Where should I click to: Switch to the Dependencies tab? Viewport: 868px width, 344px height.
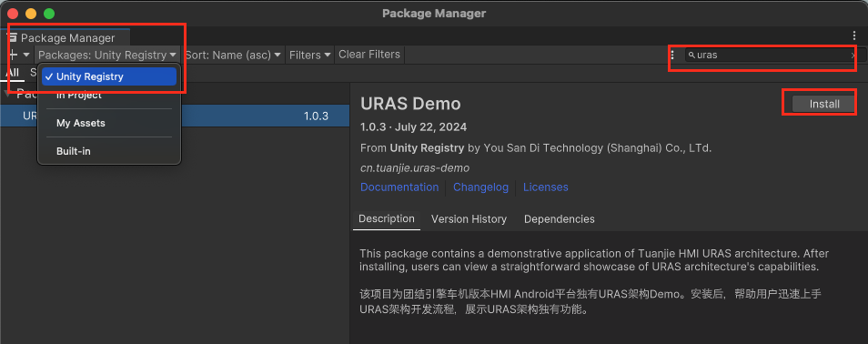point(560,219)
